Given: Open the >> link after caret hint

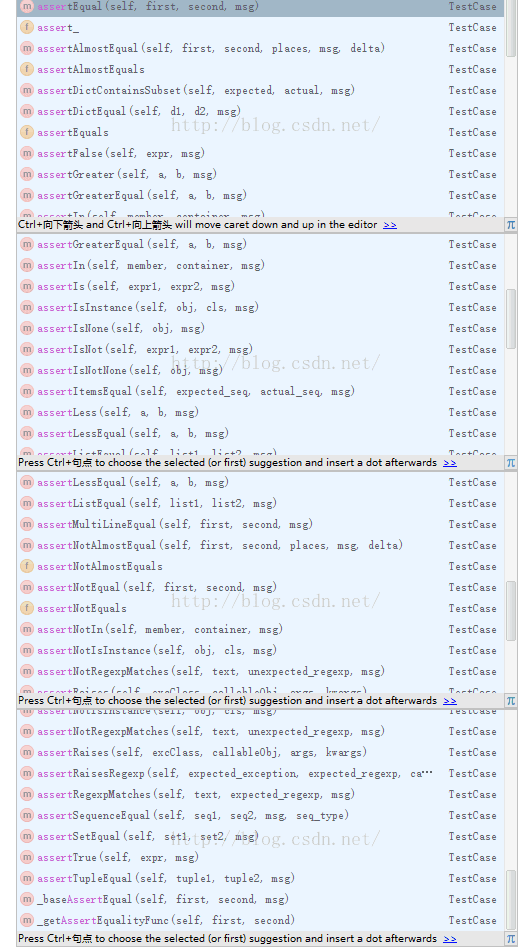Looking at the screenshot, I should point(390,225).
